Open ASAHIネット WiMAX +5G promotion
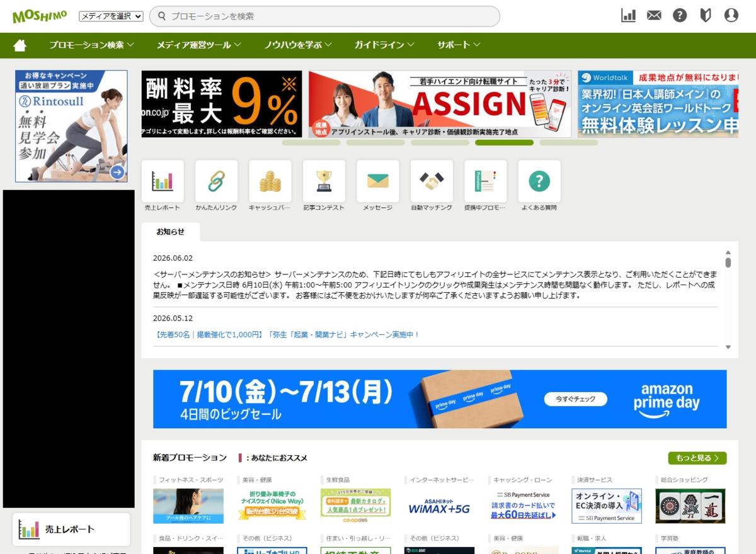 (x=440, y=506)
